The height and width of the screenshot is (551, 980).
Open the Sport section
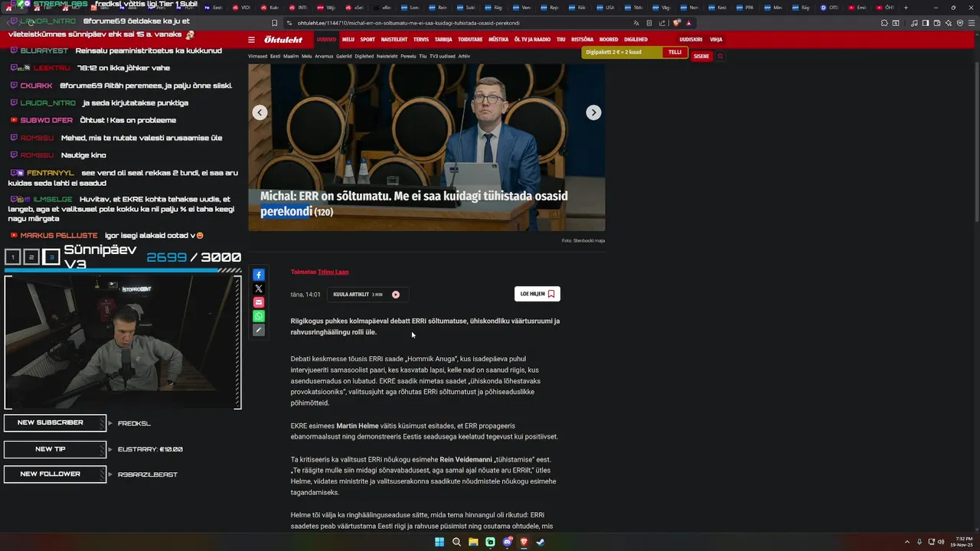(x=367, y=39)
